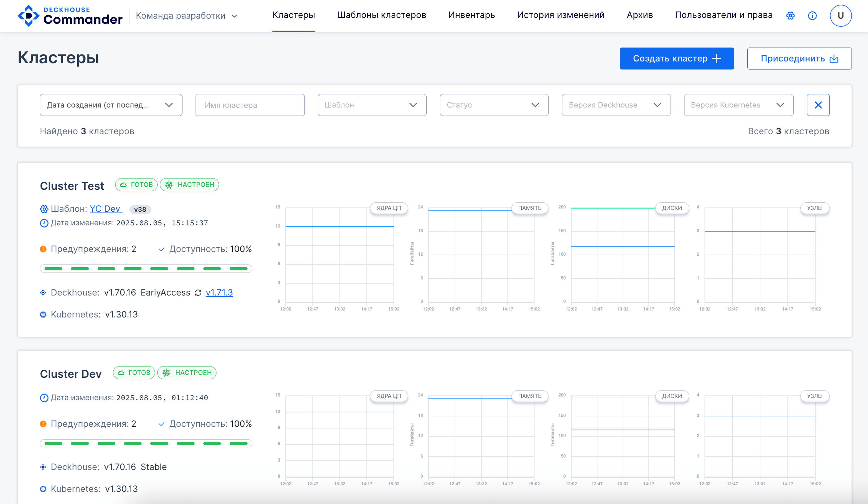The height and width of the screenshot is (504, 868).
Task: Click the 'Stable' release channel text
Action: pos(154,467)
